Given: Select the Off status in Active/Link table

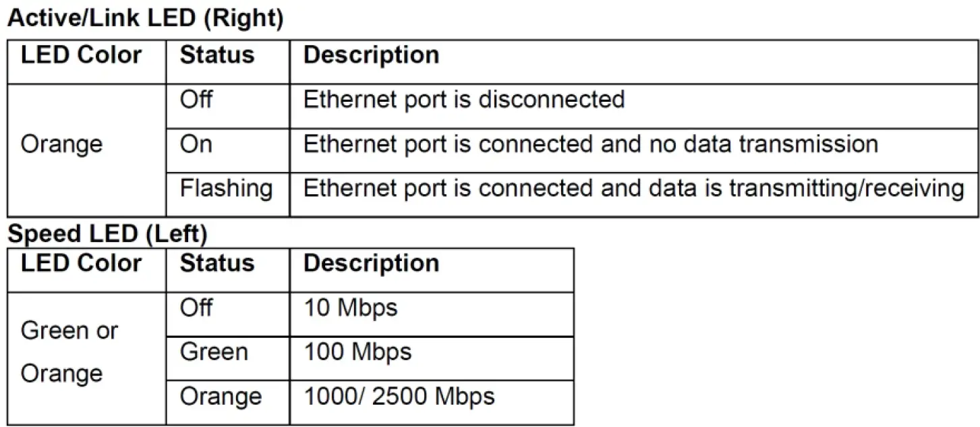Looking at the screenshot, I should pos(196,100).
